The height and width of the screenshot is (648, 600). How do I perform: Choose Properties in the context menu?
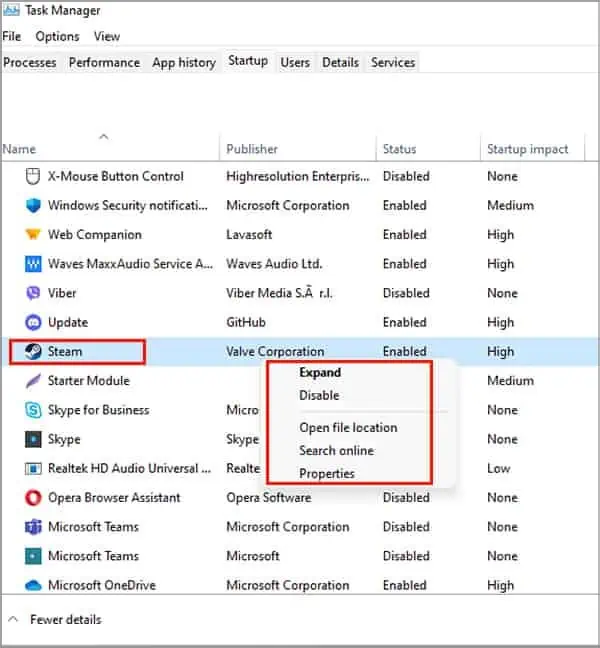click(327, 474)
